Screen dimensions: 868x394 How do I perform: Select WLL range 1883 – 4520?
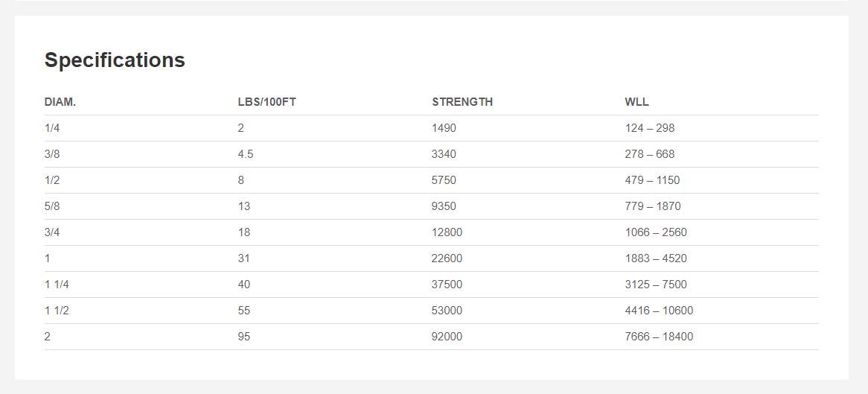(x=656, y=258)
